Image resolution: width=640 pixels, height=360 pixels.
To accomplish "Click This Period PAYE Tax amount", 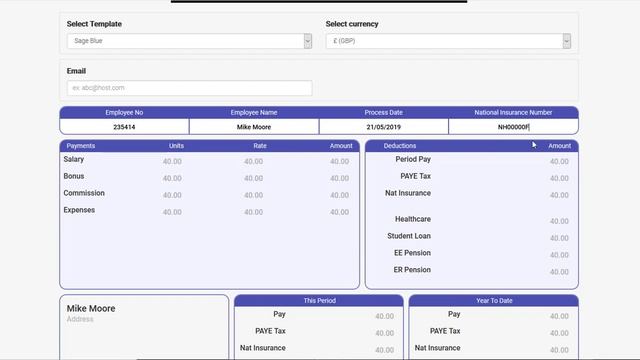I will (384, 333).
